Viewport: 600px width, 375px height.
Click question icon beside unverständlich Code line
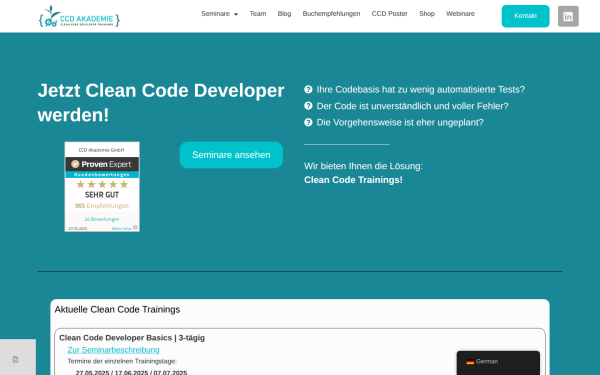[x=308, y=106]
